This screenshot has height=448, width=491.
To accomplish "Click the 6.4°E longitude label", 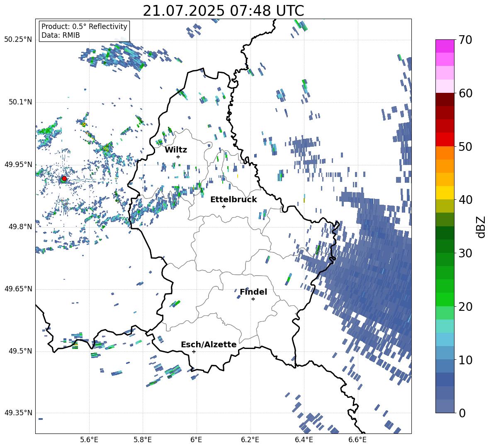I will pos(304,440).
